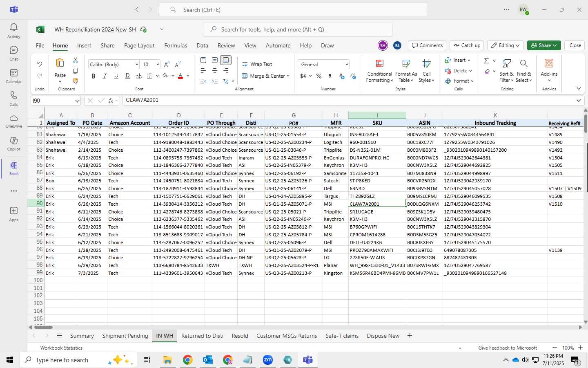Viewport: 588px width, 368px height.
Task: Expand the Name Box dropdown arrow
Action: (x=77, y=101)
